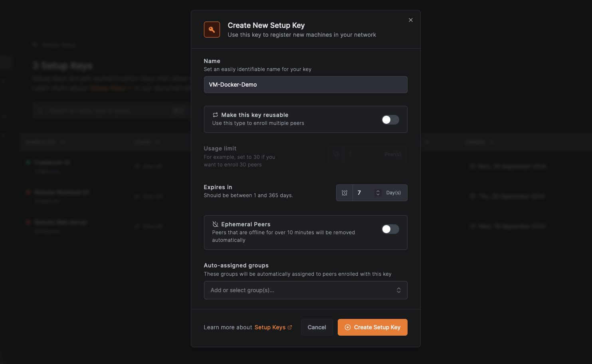Viewport: 592px width, 364px height.
Task: Click the external-link icon after Setup Keys text
Action: pos(290,327)
